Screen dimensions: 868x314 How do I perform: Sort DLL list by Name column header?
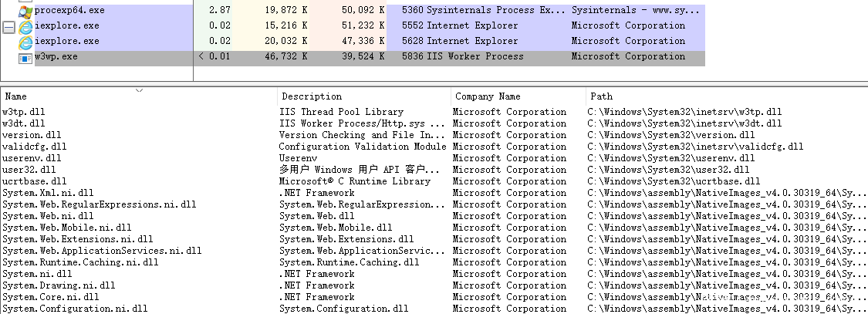click(x=15, y=97)
